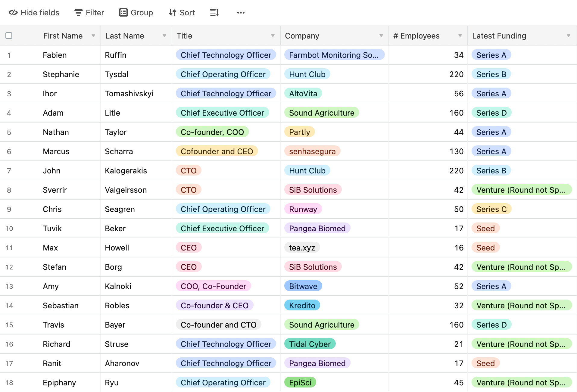The width and height of the screenshot is (577, 392).
Task: Expand the Latest Funding column dropdown
Action: 569,36
